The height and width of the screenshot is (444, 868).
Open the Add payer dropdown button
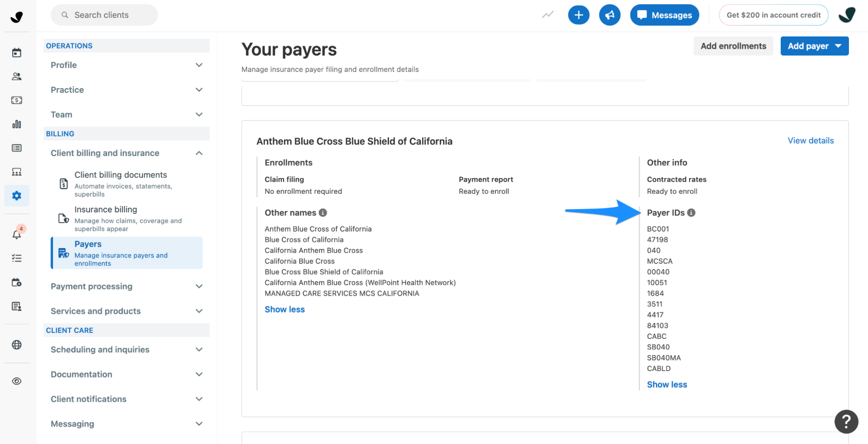point(814,46)
